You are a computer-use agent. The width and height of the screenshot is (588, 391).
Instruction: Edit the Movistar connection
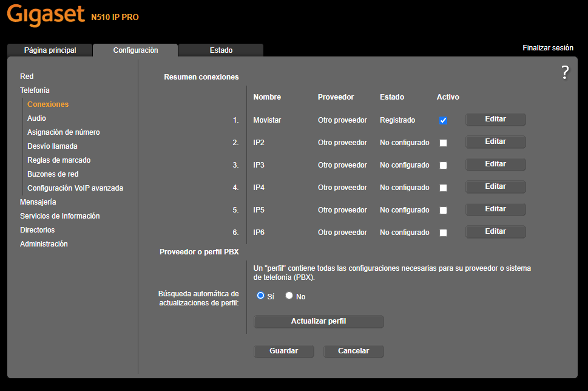[x=495, y=120]
